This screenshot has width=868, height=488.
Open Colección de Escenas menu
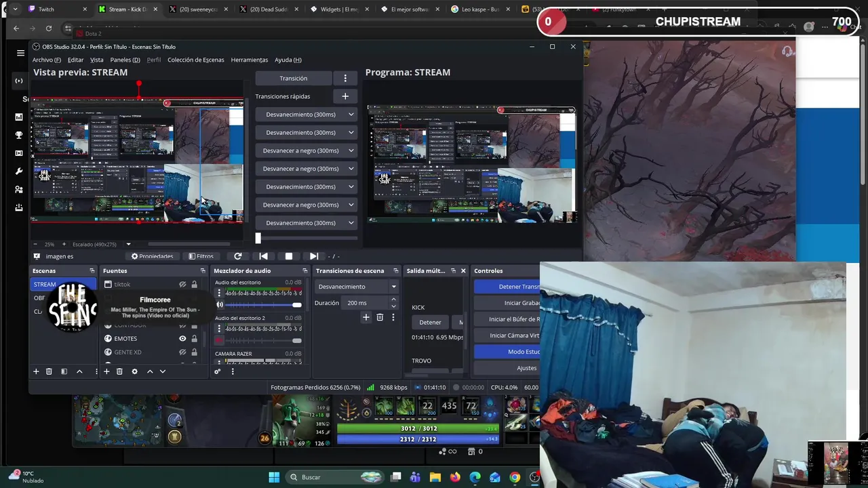[x=195, y=60]
